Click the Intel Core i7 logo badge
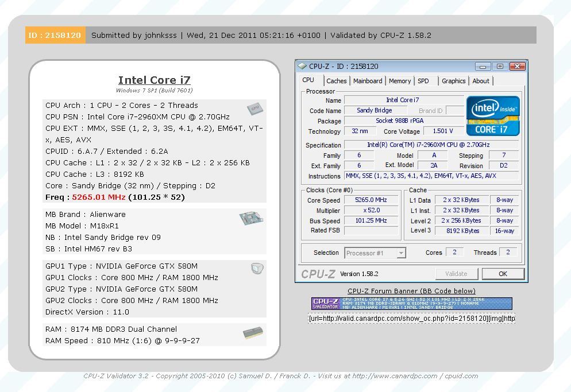 [493, 116]
